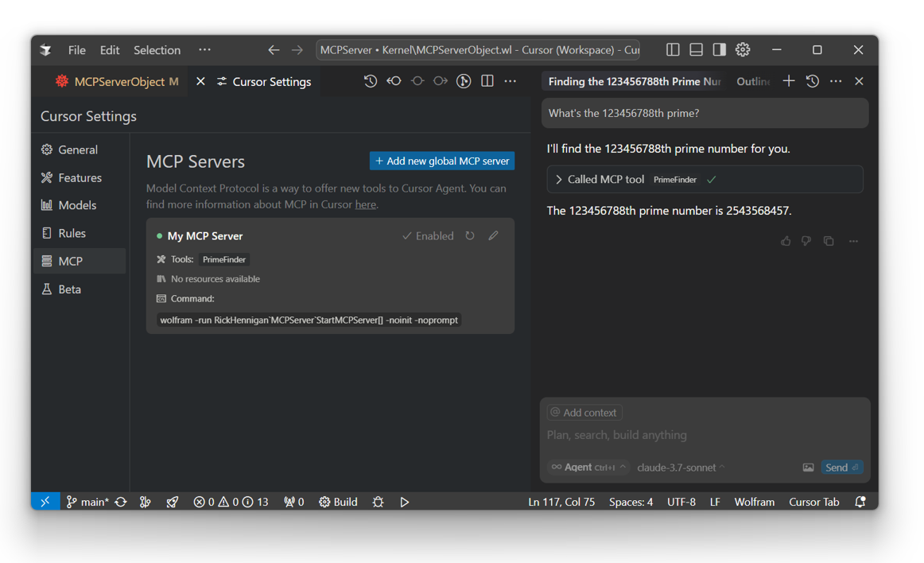Toggle the Enabled state of My MCP Server
This screenshot has height=563, width=924.
point(428,235)
